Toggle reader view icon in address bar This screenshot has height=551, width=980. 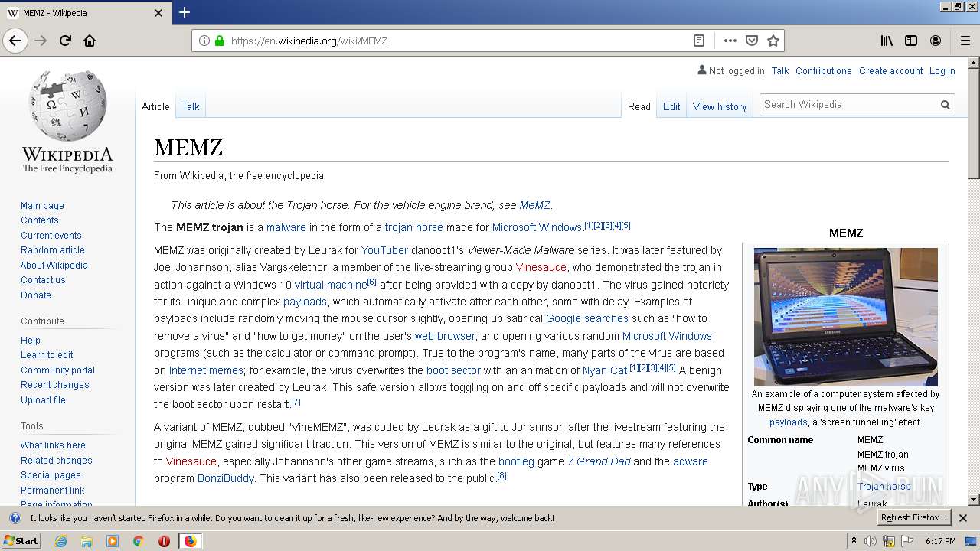point(699,41)
